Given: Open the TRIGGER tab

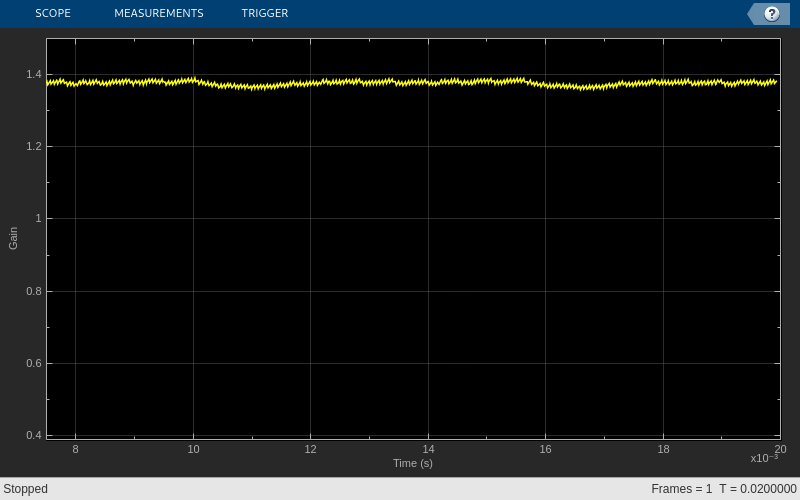Looking at the screenshot, I should tap(265, 13).
